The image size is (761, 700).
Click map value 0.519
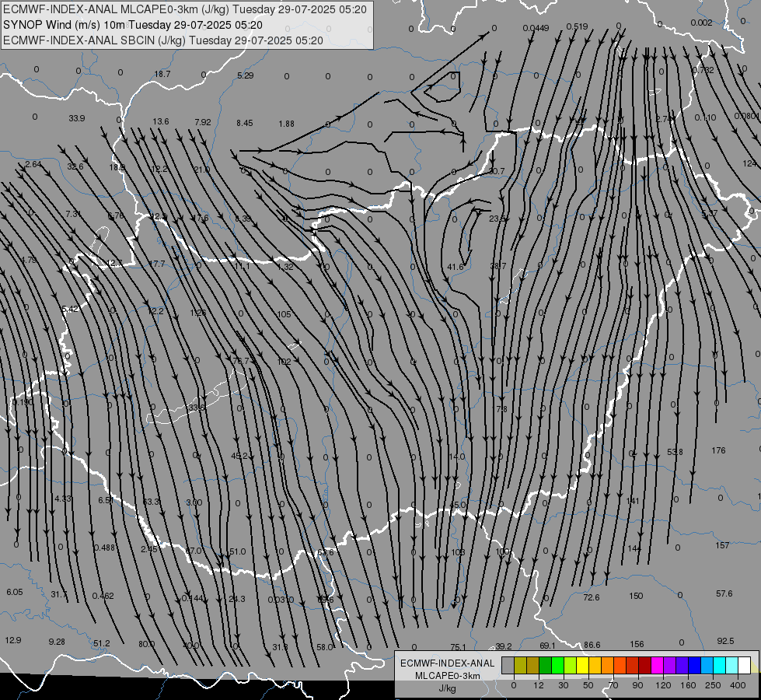tap(577, 26)
